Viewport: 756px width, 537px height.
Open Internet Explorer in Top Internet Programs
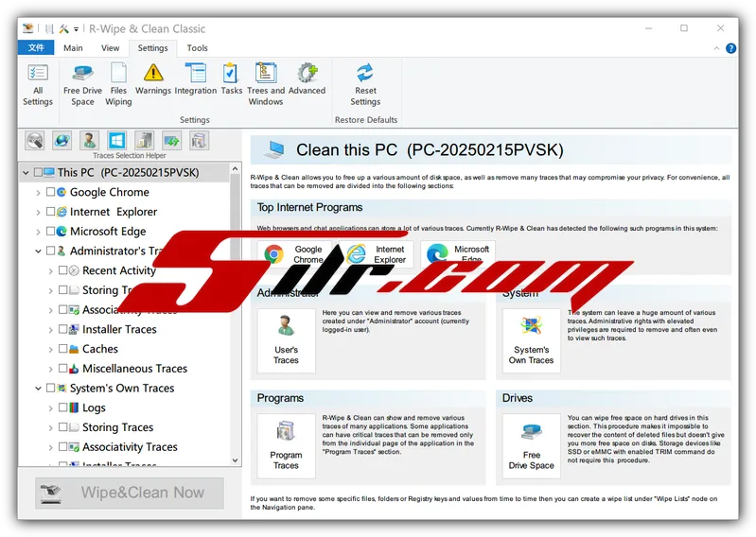click(x=376, y=253)
